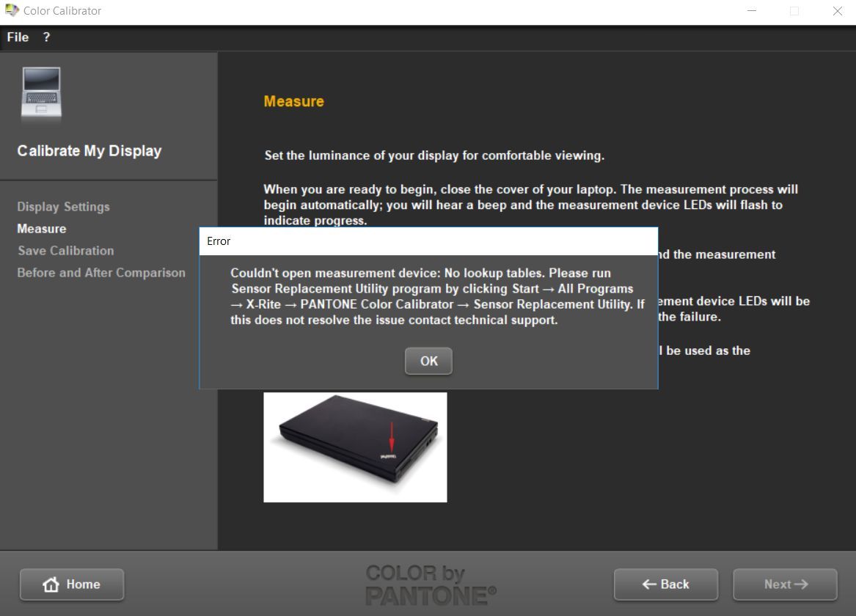Select Display Settings step in sidebar
This screenshot has height=616, width=856.
pyautogui.click(x=63, y=207)
